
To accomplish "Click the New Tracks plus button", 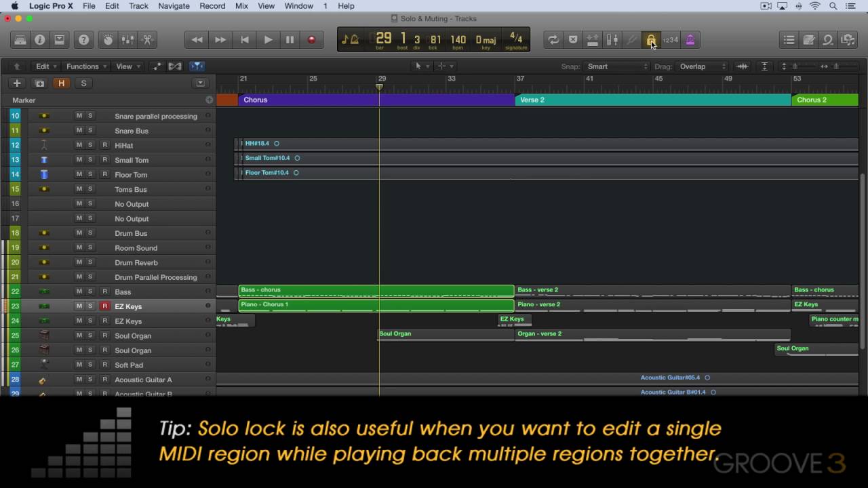I will pos(17,83).
